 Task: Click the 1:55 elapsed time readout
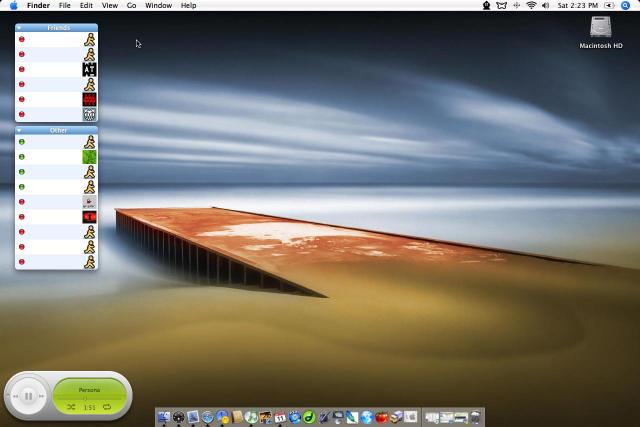coord(89,407)
